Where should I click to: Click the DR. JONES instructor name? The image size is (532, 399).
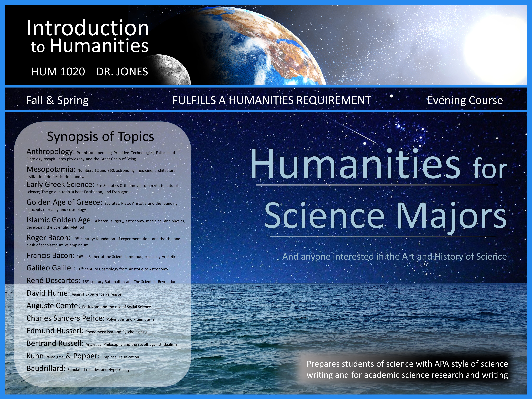coord(122,72)
